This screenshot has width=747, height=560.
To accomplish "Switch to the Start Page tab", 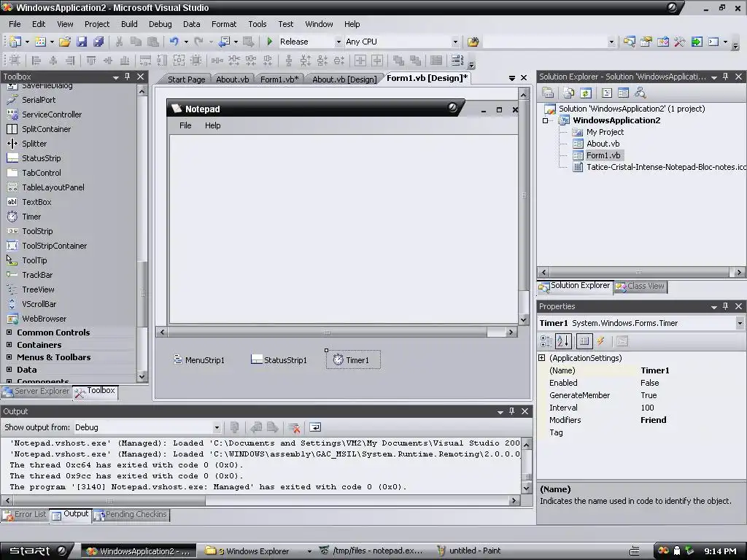I will (186, 79).
